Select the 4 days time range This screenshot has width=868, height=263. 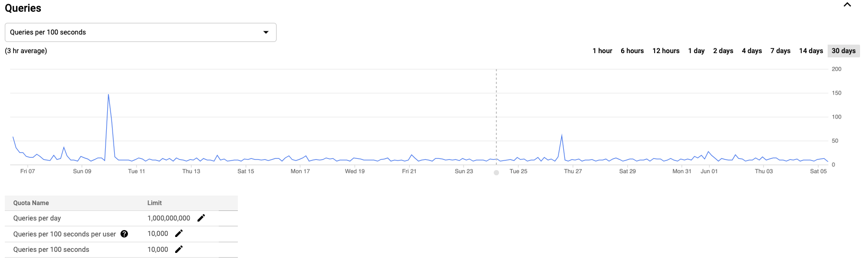(752, 51)
